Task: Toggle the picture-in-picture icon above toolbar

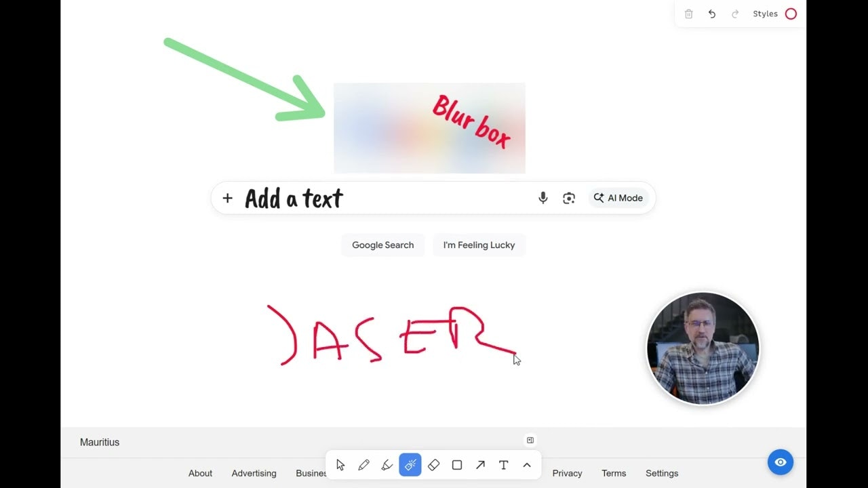Action: [530, 440]
